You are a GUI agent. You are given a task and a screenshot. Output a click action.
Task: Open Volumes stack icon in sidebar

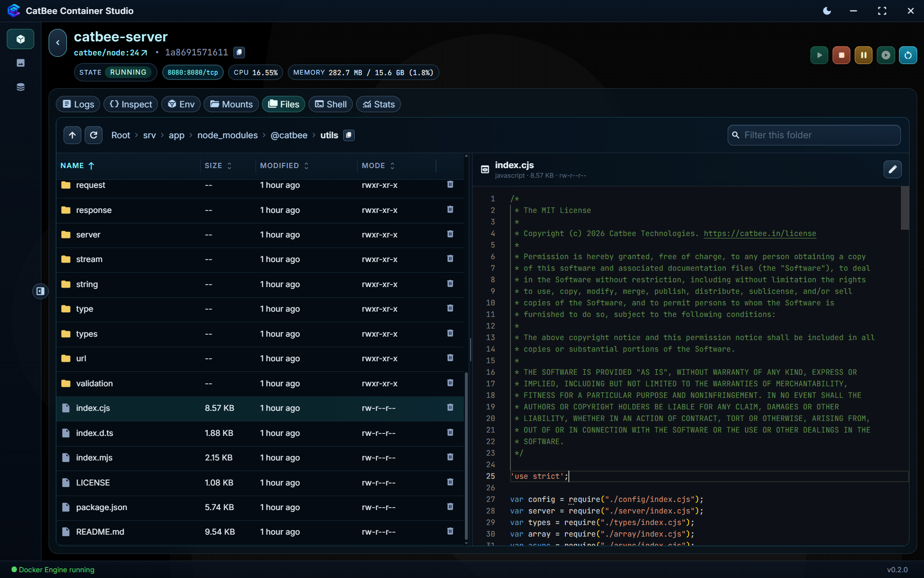click(x=21, y=87)
